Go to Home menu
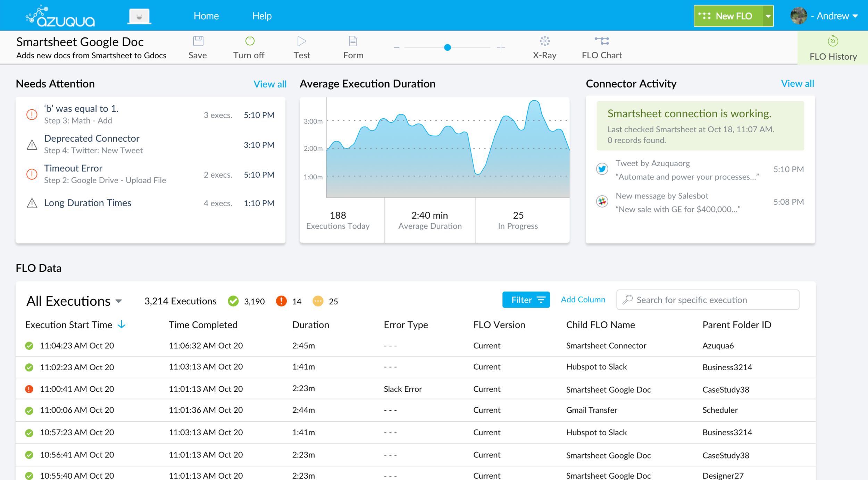The width and height of the screenshot is (868, 480). tap(206, 16)
